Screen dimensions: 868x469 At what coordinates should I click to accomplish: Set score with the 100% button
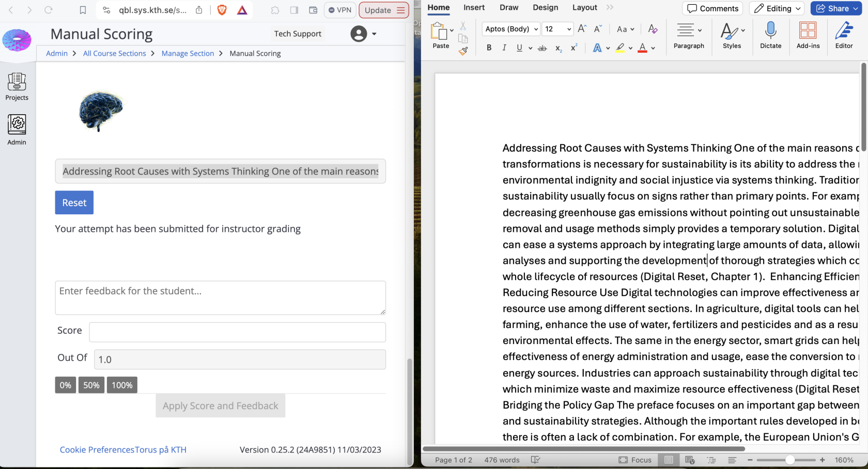[122, 385]
